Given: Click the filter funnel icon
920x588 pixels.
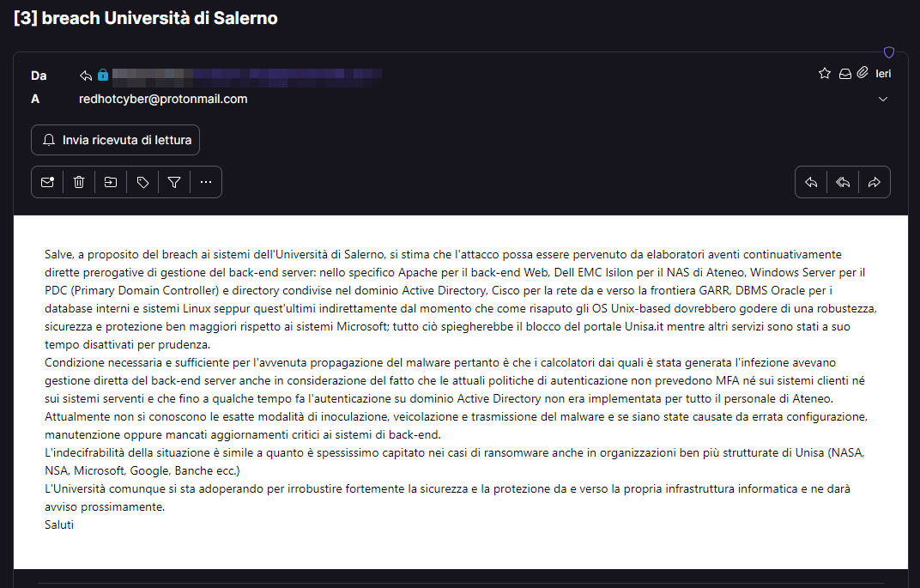Looking at the screenshot, I should [x=174, y=182].
